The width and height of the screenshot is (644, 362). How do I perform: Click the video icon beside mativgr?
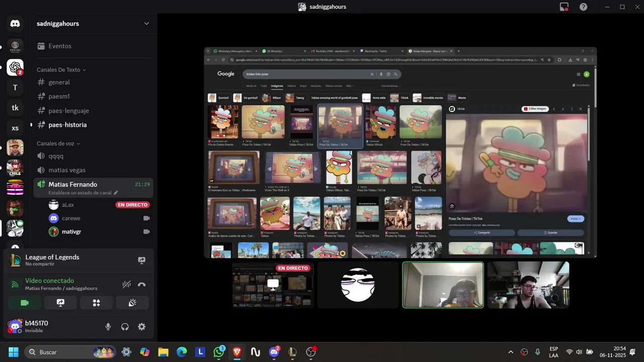tap(146, 232)
